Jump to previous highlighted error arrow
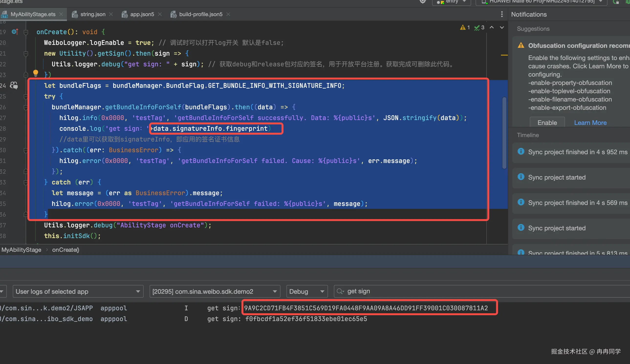The width and height of the screenshot is (630, 364). [x=491, y=28]
